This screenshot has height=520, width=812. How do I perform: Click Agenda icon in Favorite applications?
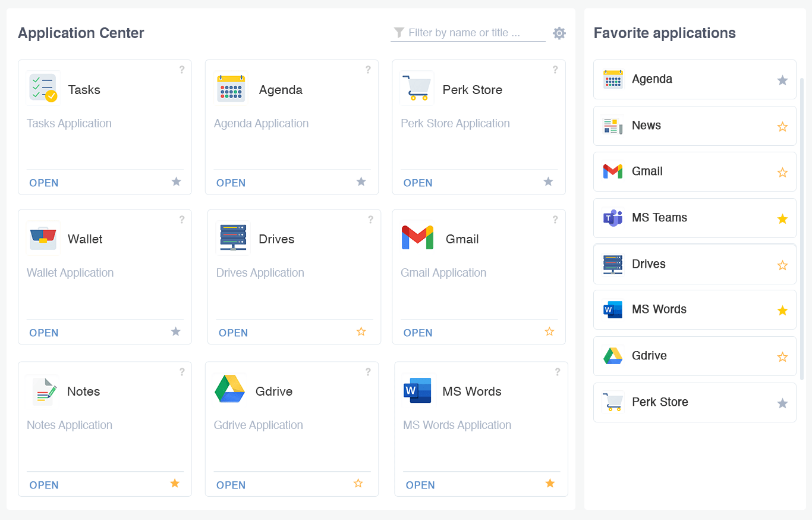613,79
